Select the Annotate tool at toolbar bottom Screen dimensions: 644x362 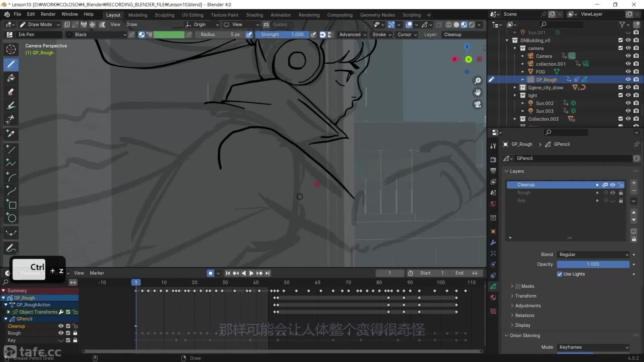coord(11,248)
